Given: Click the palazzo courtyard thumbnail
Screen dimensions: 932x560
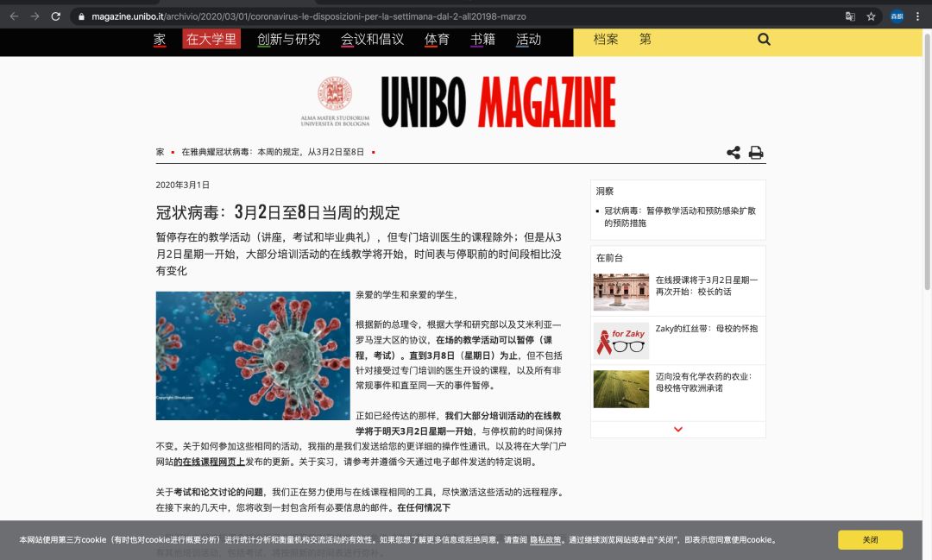Looking at the screenshot, I should click(621, 292).
